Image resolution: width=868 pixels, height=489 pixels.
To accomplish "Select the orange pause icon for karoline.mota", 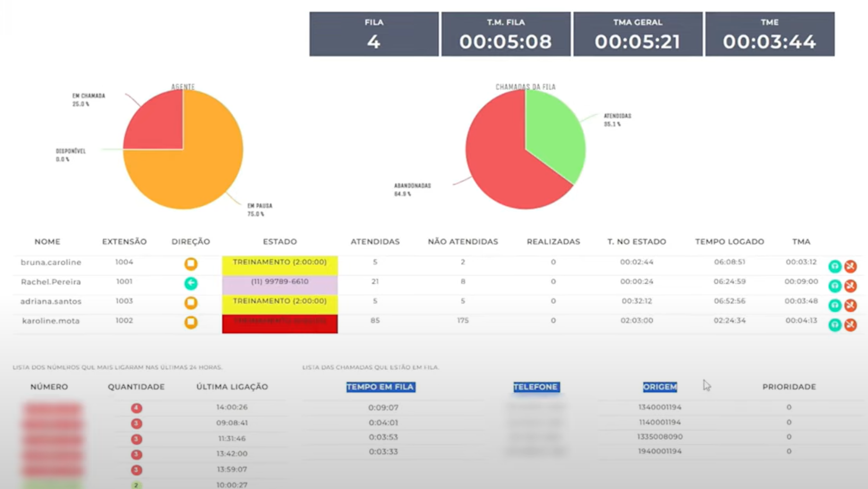I will click(191, 322).
